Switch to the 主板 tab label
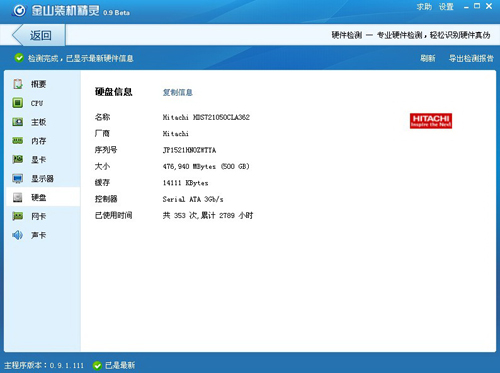The height and width of the screenshot is (373, 500). pyautogui.click(x=38, y=122)
